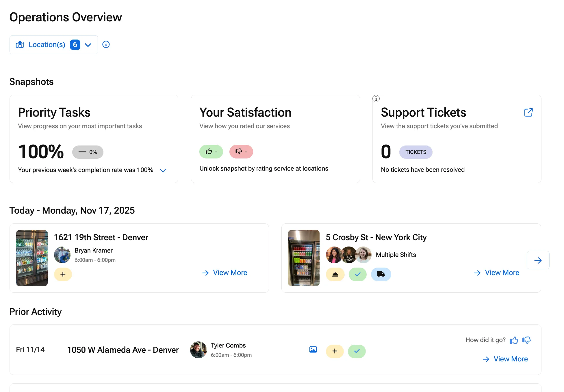Image resolution: width=564 pixels, height=392 pixels.
Task: Click info icon next to Location(s) dropdown
Action: point(106,44)
